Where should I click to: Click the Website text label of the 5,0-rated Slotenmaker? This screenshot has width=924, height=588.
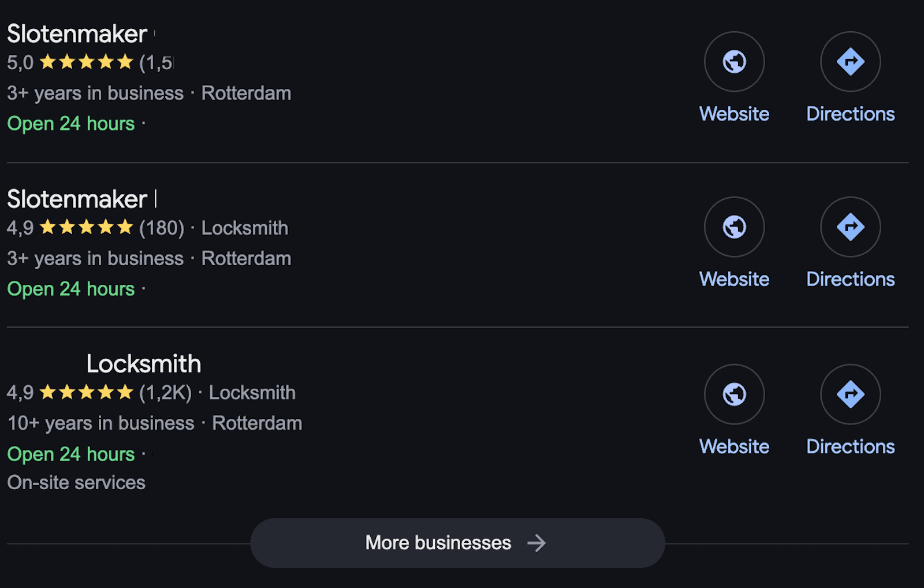(734, 114)
